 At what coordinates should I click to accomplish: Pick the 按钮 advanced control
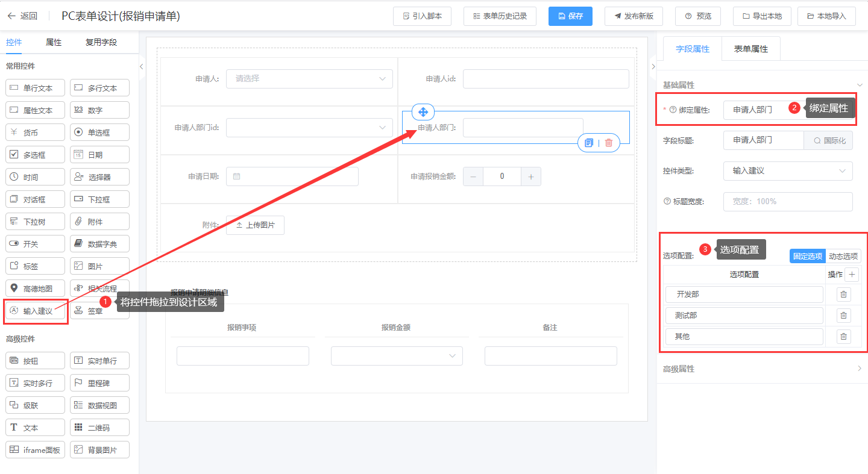point(35,361)
